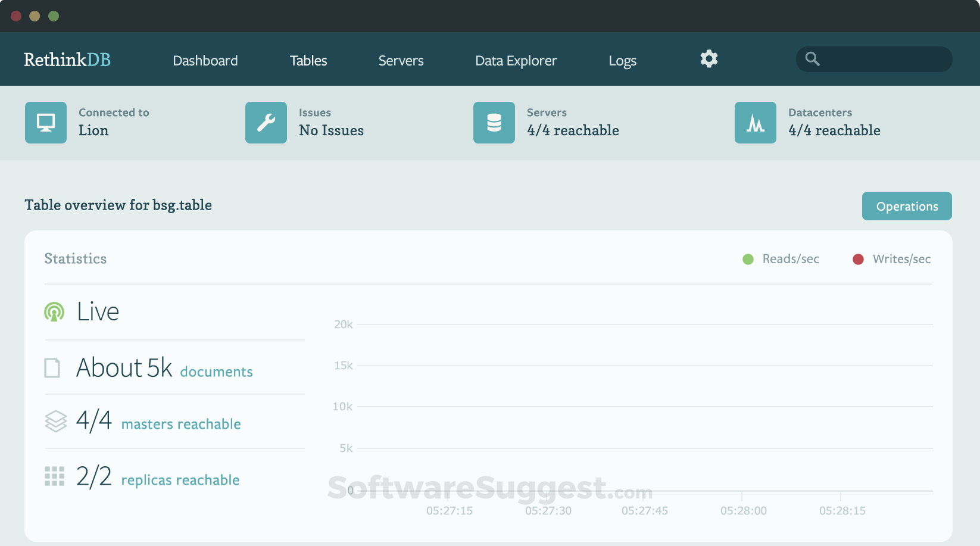Open the settings gear in the navbar

click(x=709, y=59)
